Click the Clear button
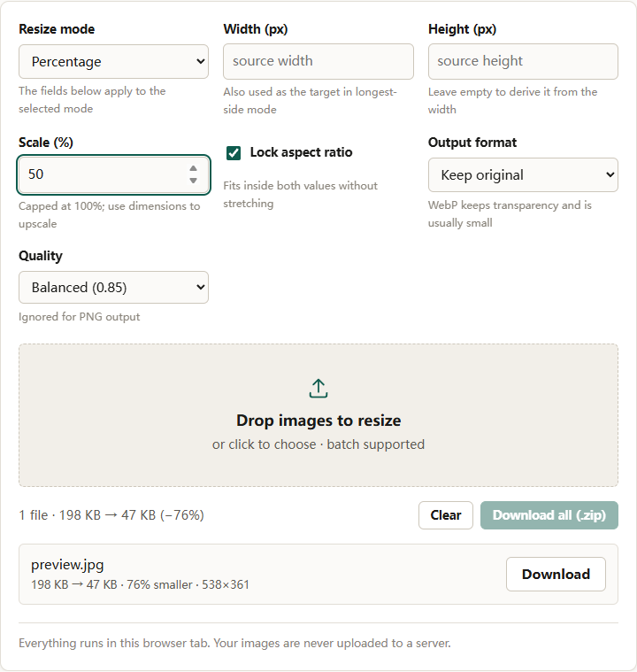This screenshot has height=672, width=637. point(446,515)
